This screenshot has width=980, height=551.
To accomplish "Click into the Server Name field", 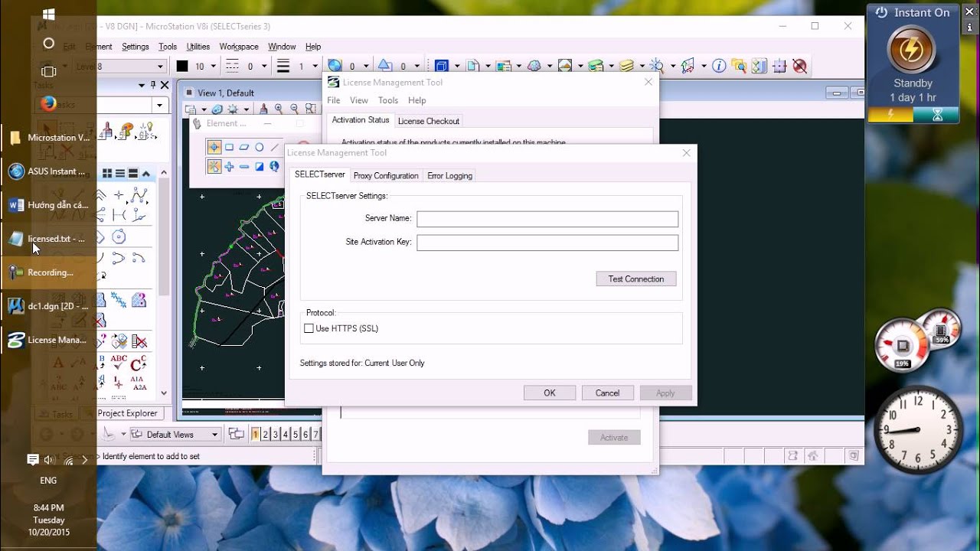I will coord(547,219).
